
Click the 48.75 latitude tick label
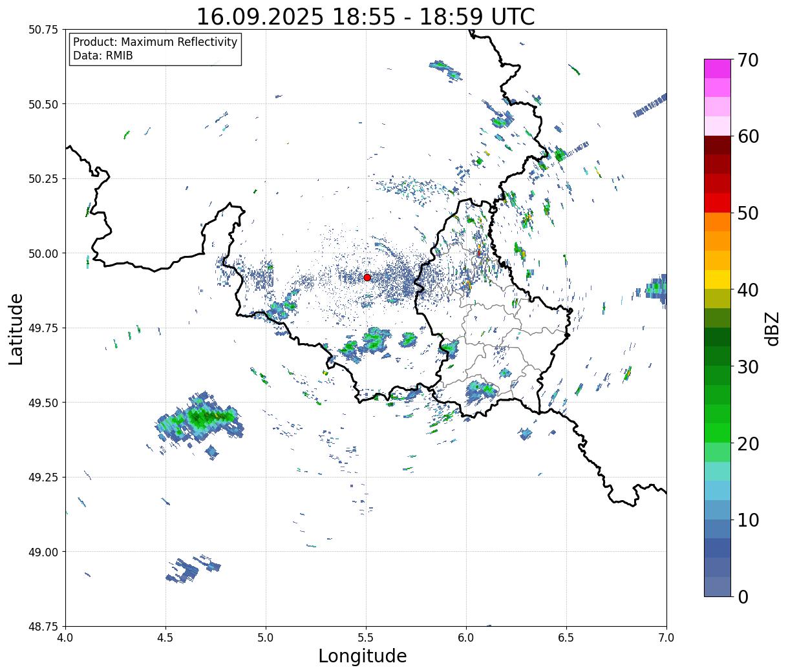(43, 626)
